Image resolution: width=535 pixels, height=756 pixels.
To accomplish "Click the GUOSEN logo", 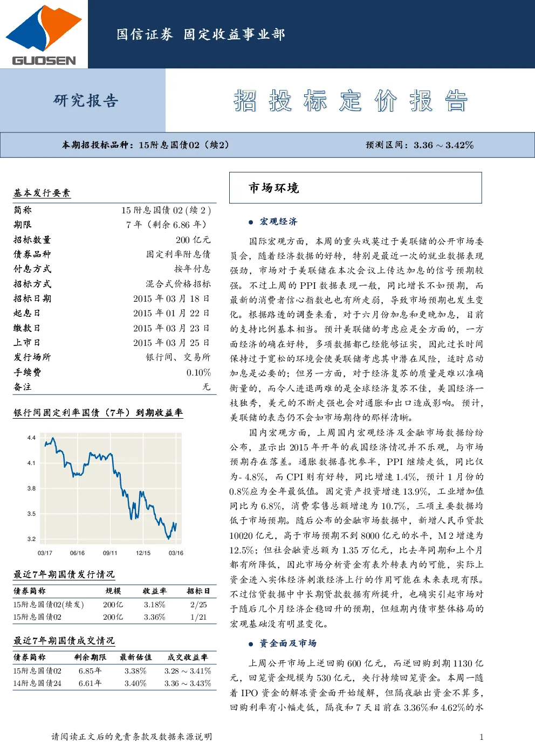I will tap(44, 36).
